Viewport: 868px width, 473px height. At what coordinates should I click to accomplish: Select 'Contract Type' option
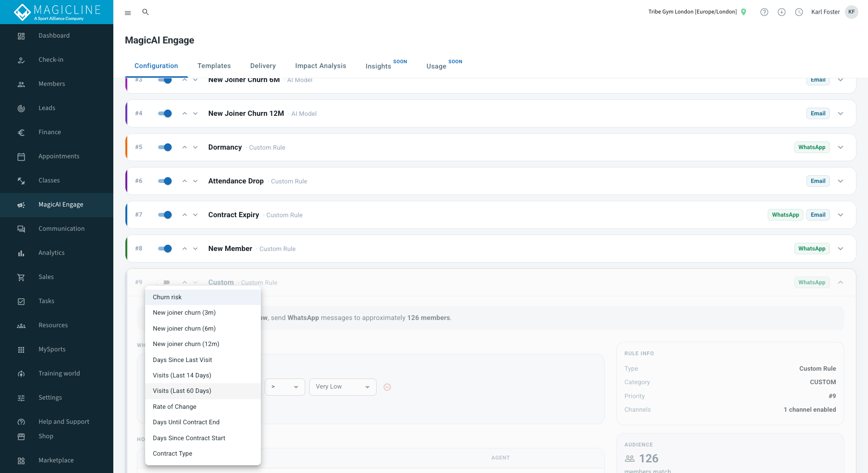point(203,454)
